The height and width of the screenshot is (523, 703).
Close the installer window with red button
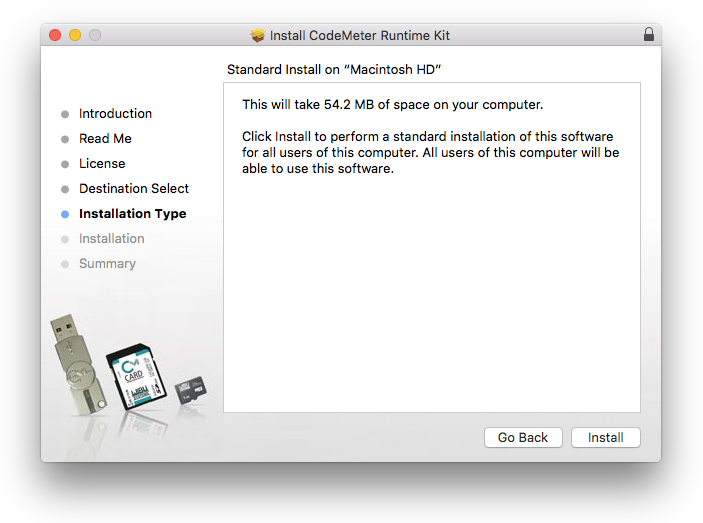(55, 35)
